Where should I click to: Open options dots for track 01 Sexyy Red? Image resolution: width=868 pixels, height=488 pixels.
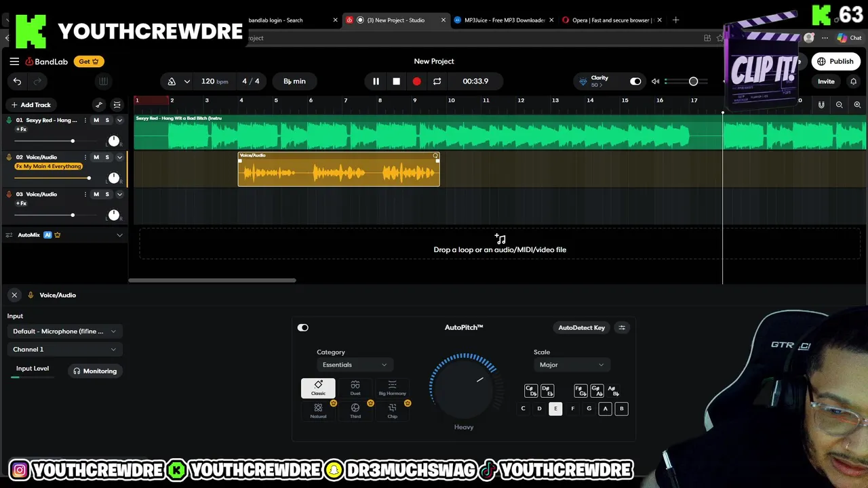click(x=85, y=120)
